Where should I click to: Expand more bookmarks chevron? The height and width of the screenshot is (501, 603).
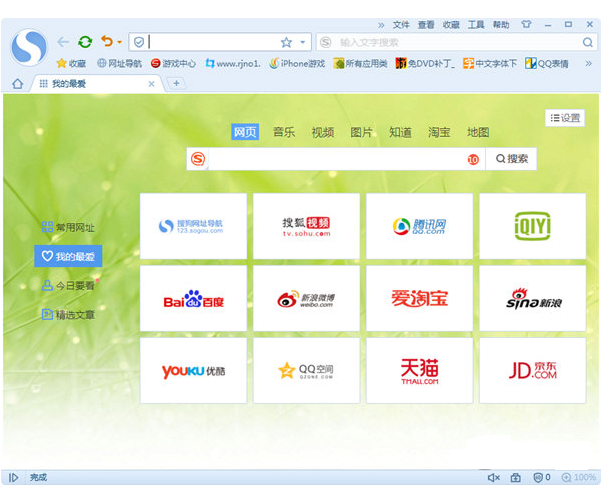pyautogui.click(x=588, y=63)
